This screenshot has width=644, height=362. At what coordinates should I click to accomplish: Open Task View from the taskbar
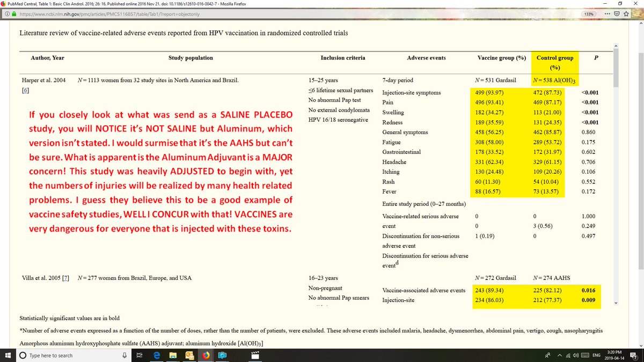click(140, 355)
